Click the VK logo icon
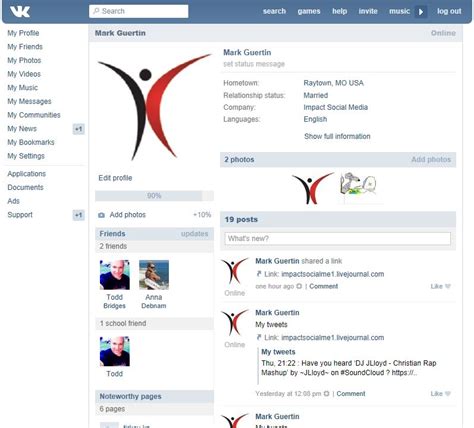Image resolution: width=474 pixels, height=428 pixels. [x=20, y=12]
